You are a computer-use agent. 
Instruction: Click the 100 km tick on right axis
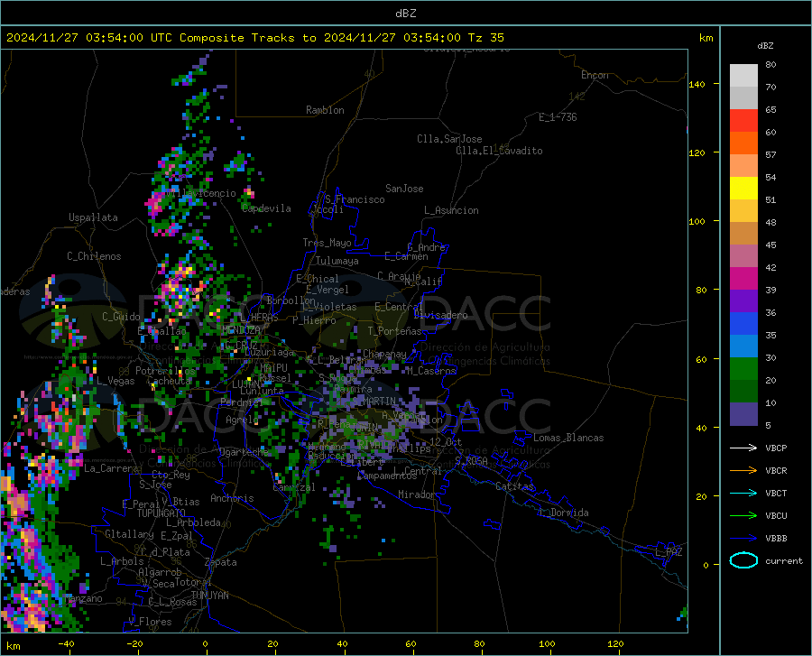pos(697,221)
